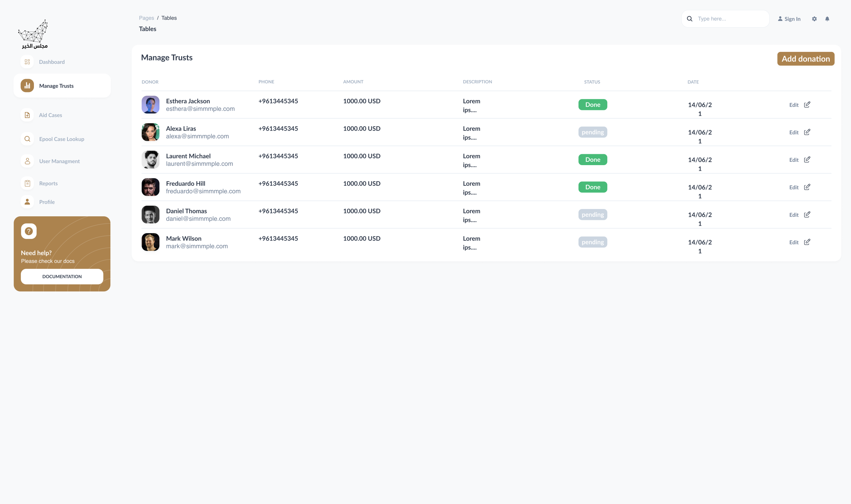Image resolution: width=851 pixels, height=504 pixels.
Task: Click edit pencil icon for Esthera Jackson
Action: tap(807, 105)
